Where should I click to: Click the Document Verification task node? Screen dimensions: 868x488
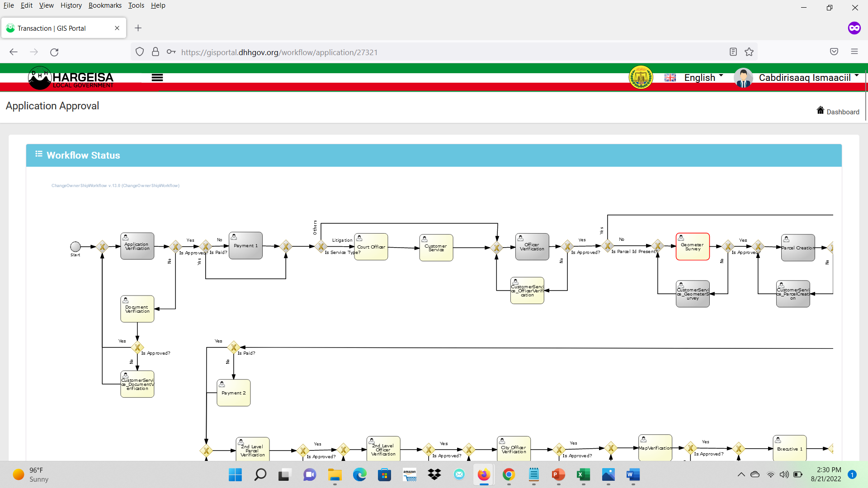pos(137,309)
